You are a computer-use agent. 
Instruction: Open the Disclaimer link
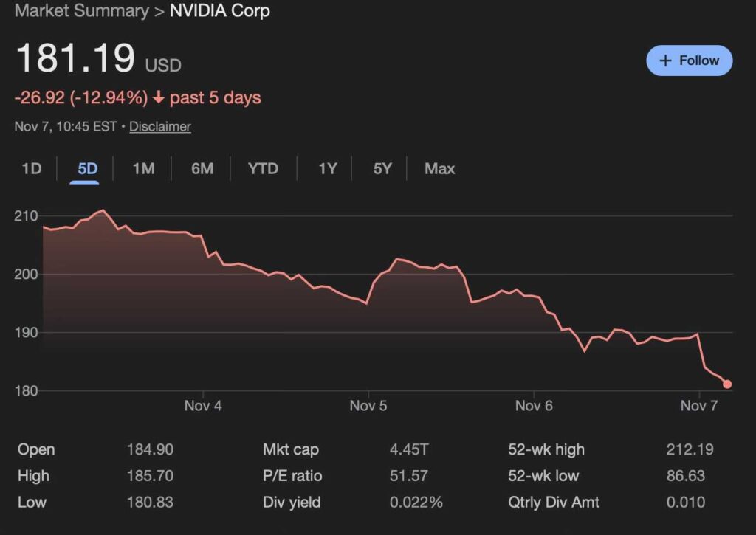(x=160, y=126)
